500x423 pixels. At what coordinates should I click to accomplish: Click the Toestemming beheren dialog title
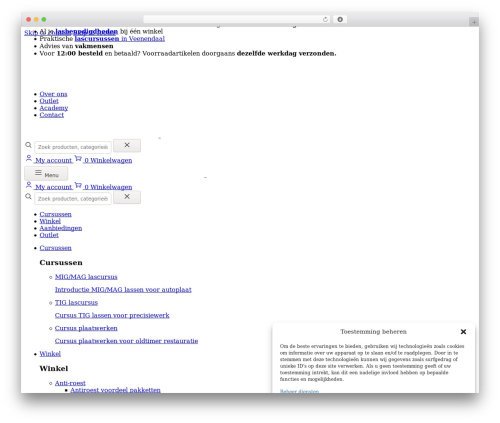pyautogui.click(x=373, y=332)
